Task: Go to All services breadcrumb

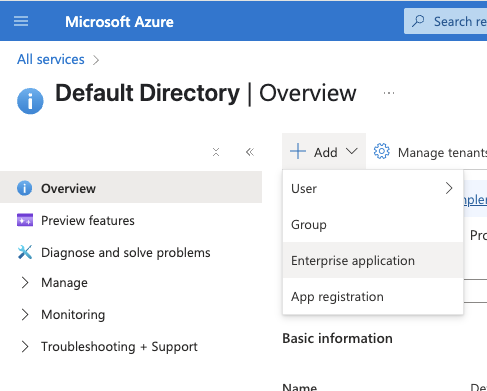Action: tap(51, 59)
